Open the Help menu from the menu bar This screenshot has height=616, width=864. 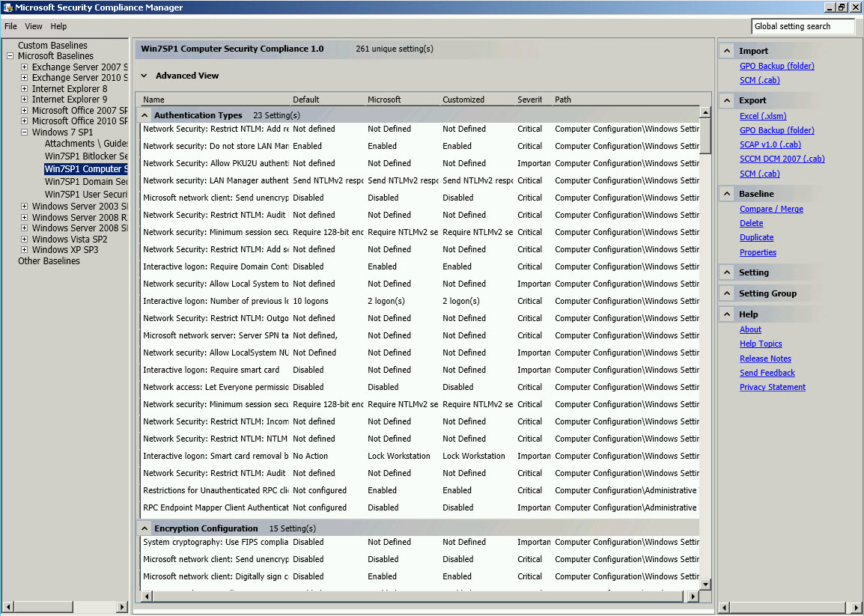click(58, 25)
